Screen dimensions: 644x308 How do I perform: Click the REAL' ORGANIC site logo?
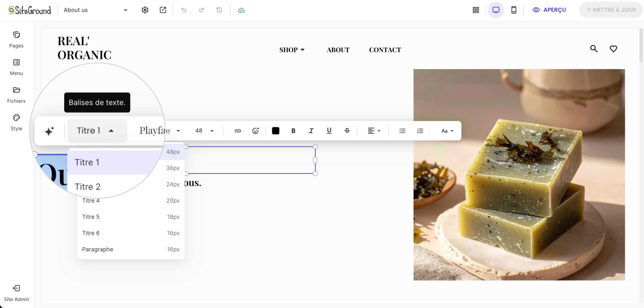tap(84, 48)
